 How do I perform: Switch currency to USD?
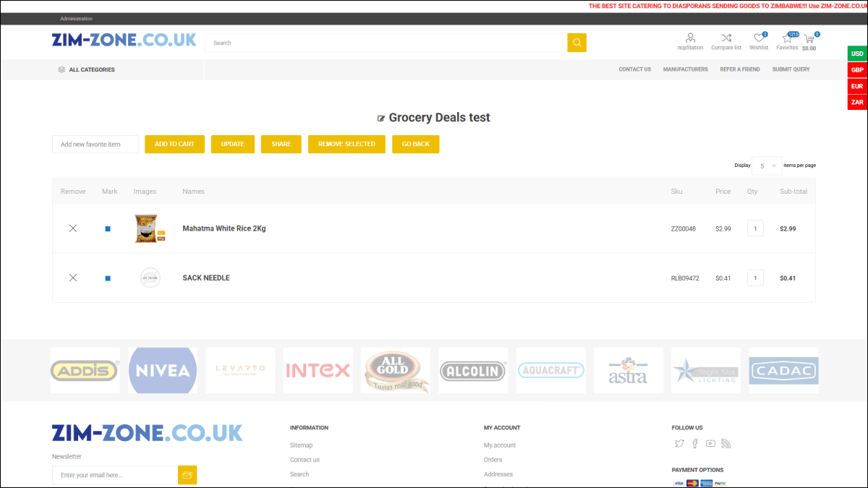coord(857,53)
